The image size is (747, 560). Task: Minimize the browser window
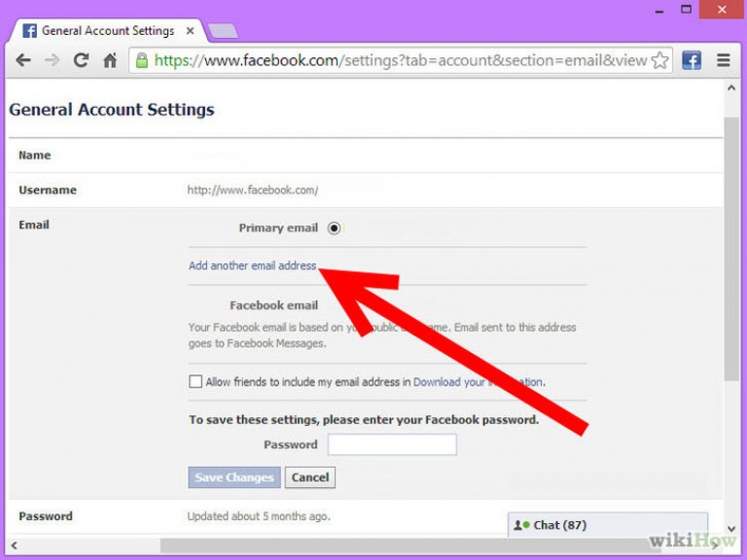(x=659, y=11)
